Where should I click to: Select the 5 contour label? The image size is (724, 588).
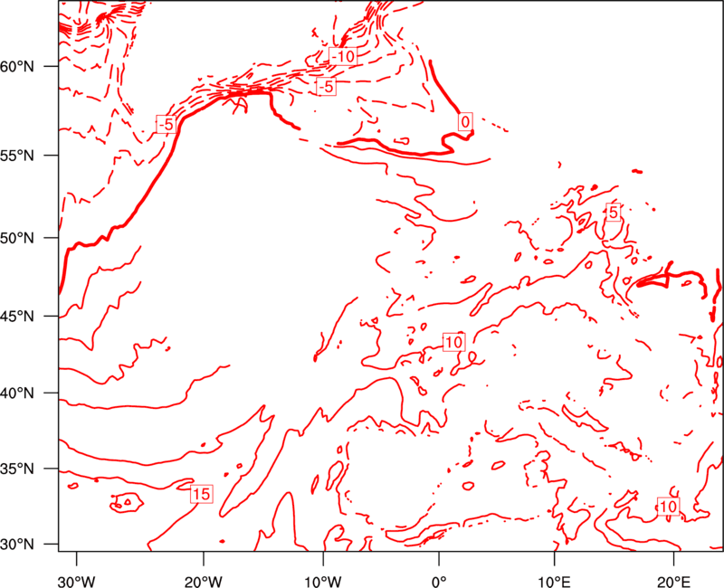coord(614,213)
